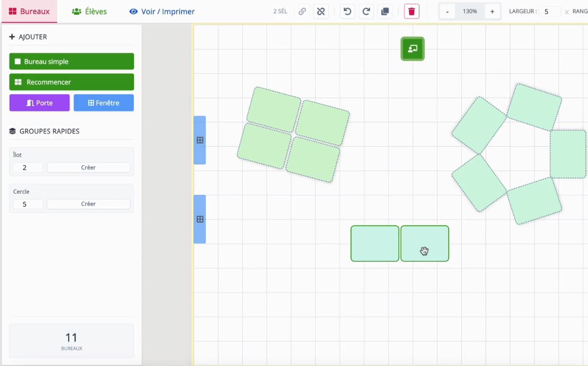Undo the last action
The height and width of the screenshot is (366, 588).
pos(347,11)
